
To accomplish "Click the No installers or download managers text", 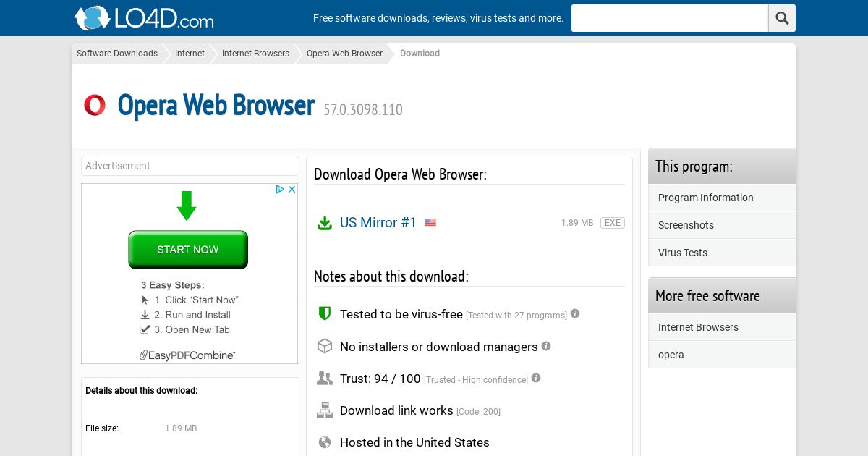I will click(x=439, y=347).
